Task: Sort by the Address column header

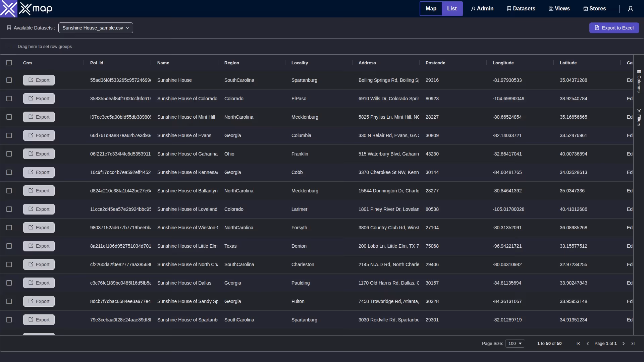Action: [367, 63]
